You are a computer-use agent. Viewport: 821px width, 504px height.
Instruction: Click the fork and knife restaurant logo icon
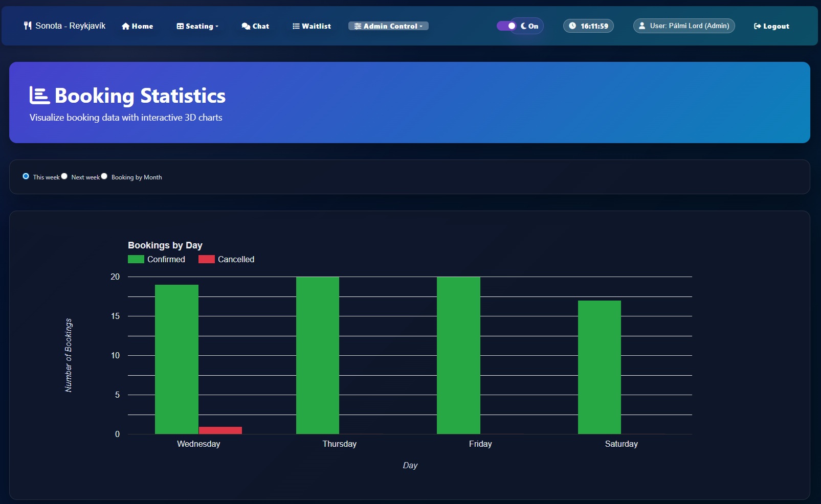[28, 26]
